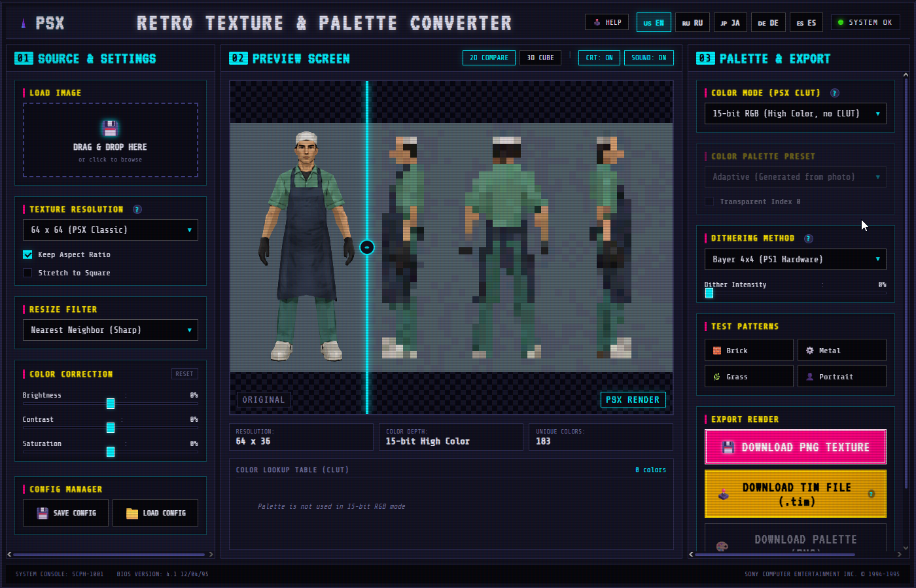Click the Contrast slider handle
Screen dimensions: 916x588
click(111, 428)
